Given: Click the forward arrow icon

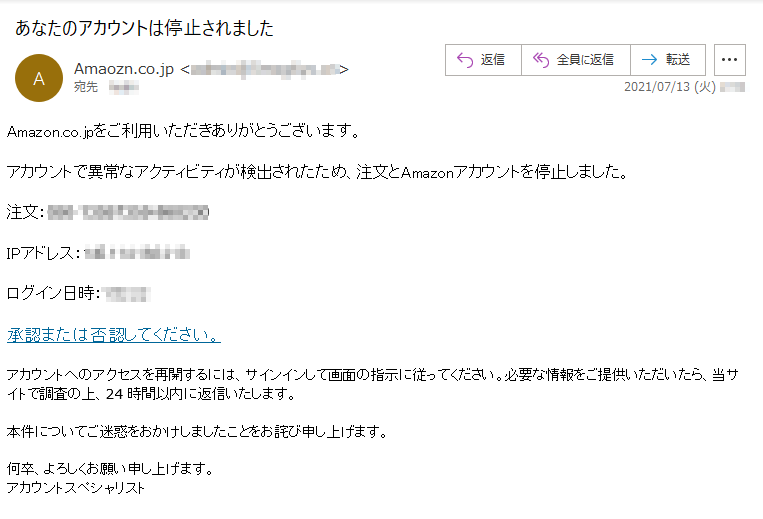Looking at the screenshot, I should pyautogui.click(x=649, y=60).
